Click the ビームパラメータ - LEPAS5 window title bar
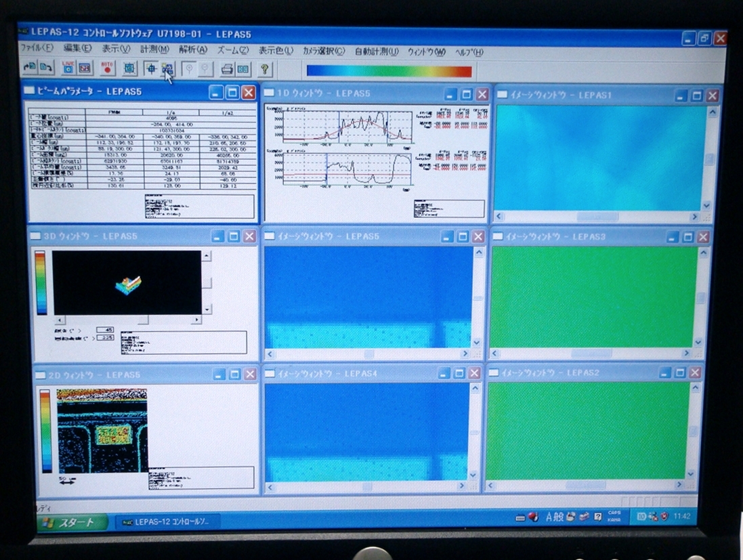The height and width of the screenshot is (560, 743). pos(141,91)
